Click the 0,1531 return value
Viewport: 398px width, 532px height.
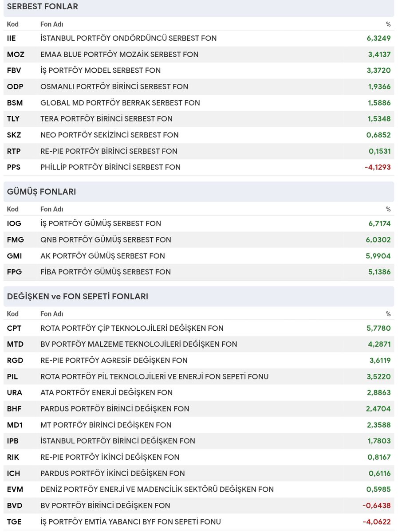379,151
